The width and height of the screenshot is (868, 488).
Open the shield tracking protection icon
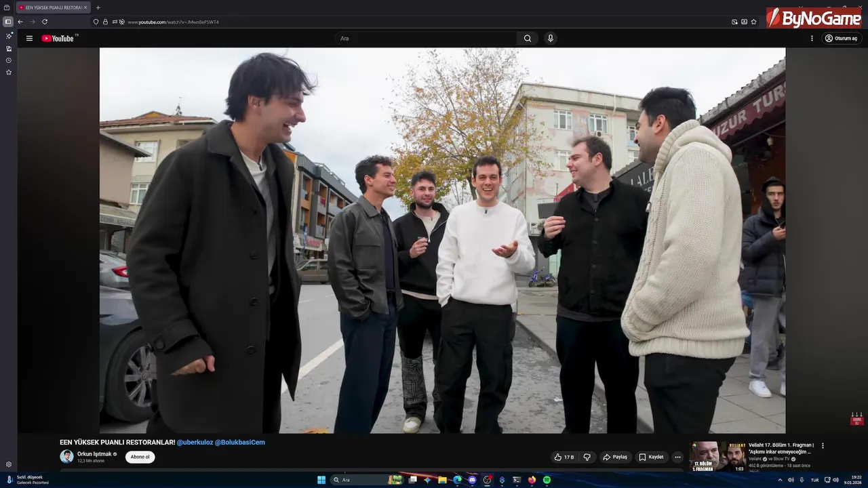tap(96, 22)
